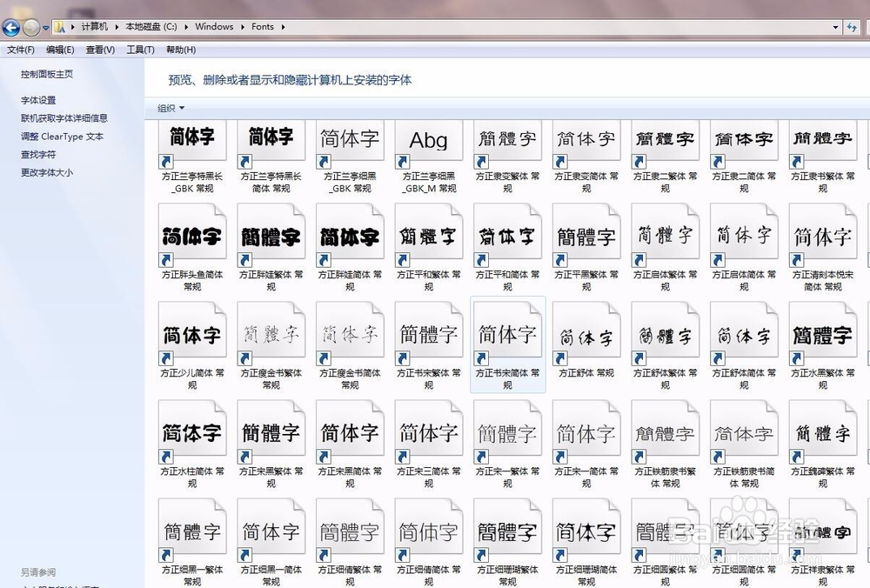Expand breadcrumb arrow before 计算机

pyautogui.click(x=73, y=27)
